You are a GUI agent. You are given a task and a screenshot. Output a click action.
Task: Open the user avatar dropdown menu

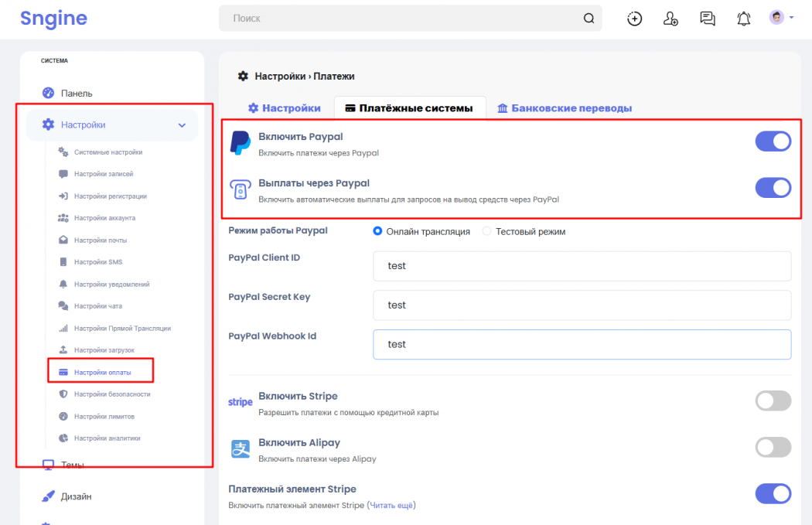pos(781,18)
